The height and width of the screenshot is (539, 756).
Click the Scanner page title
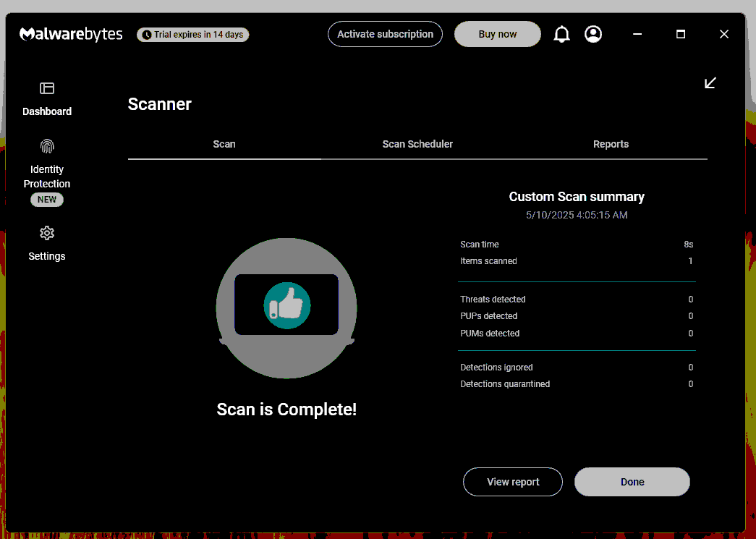[x=160, y=104]
